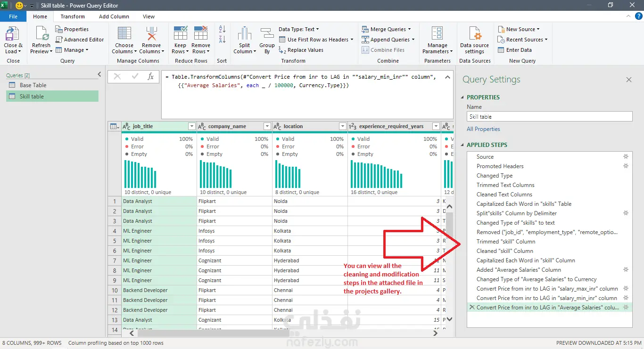Switch to the View tab

(149, 16)
